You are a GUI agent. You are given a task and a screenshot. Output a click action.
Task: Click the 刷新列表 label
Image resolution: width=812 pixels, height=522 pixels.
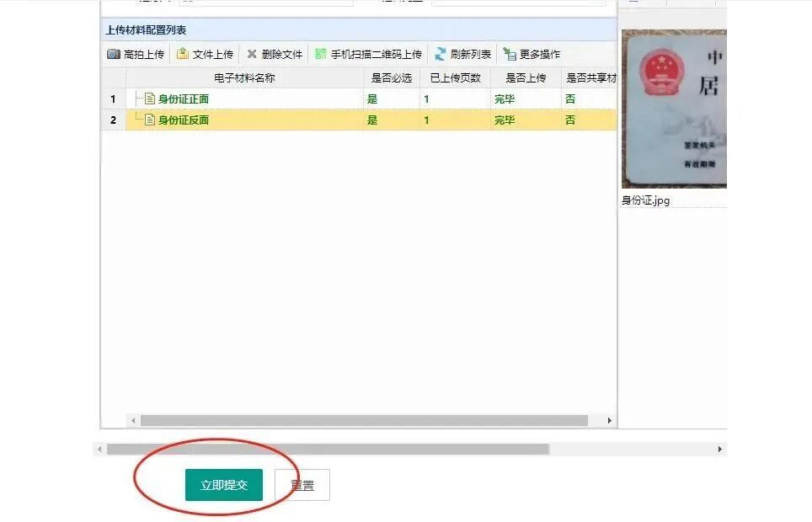470,55
